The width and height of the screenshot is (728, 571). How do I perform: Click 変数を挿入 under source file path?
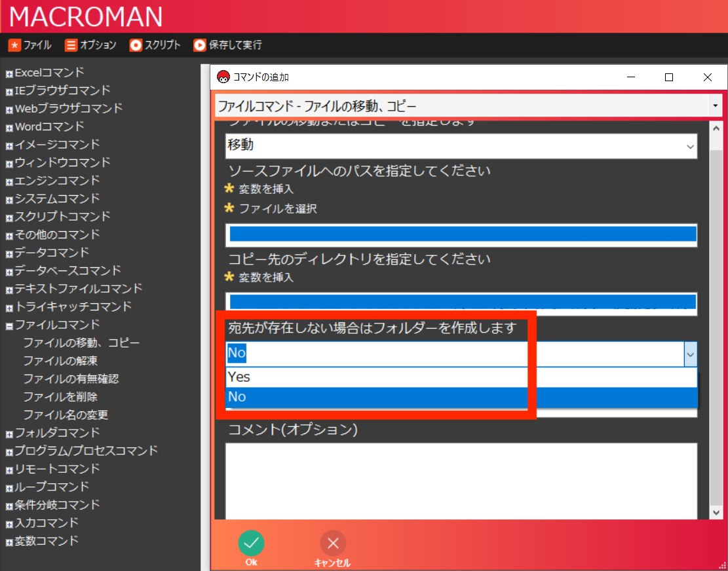click(266, 189)
